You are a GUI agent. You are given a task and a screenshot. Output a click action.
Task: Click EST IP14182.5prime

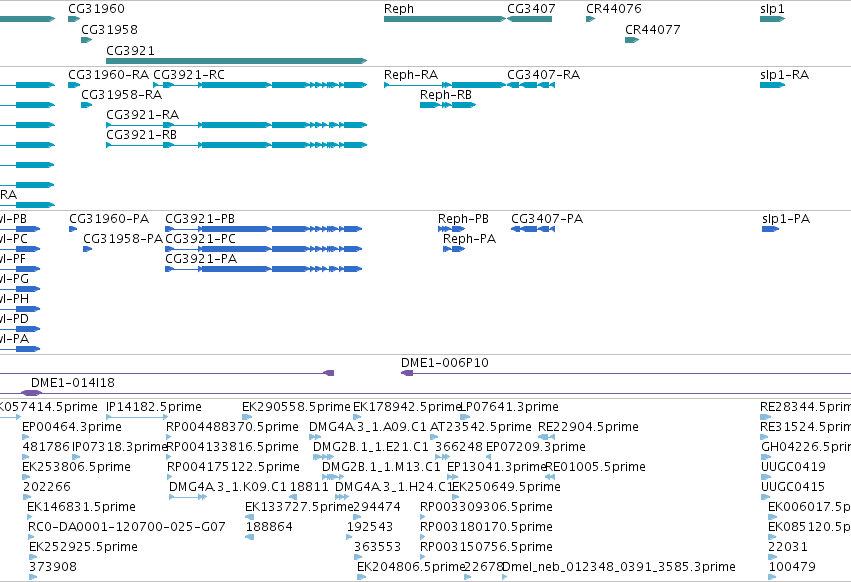137,417
